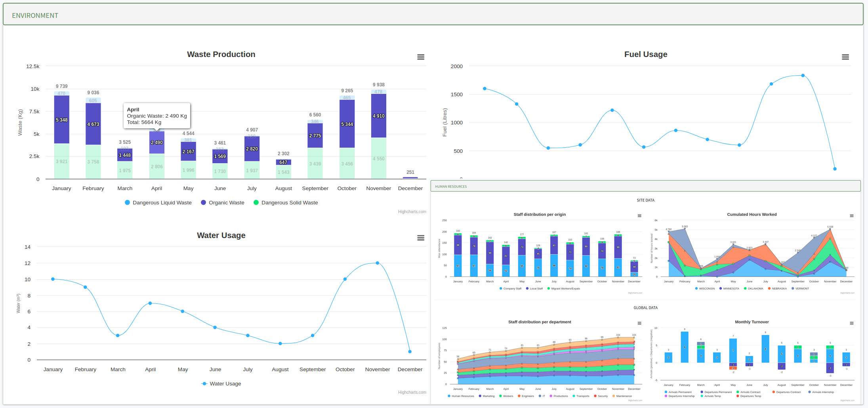Click Highcharts.com link under Waste Production chart
Image resolution: width=868 pixels, height=408 pixels.
[x=412, y=212]
